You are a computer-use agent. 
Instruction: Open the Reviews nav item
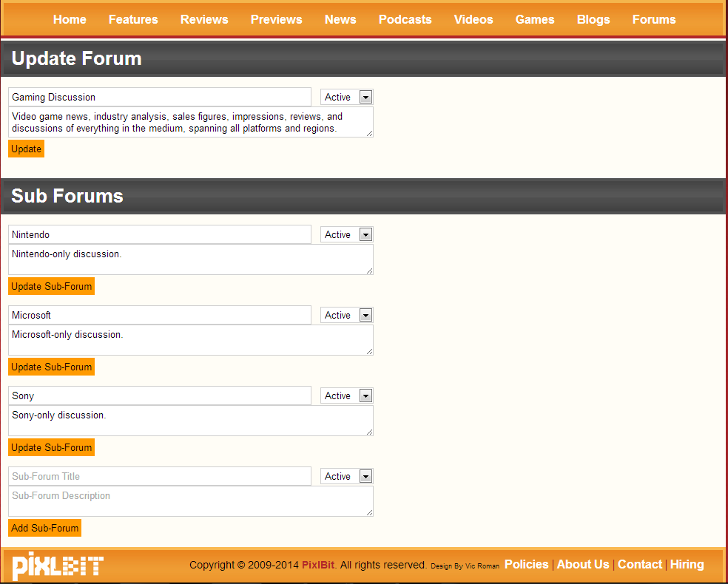204,19
